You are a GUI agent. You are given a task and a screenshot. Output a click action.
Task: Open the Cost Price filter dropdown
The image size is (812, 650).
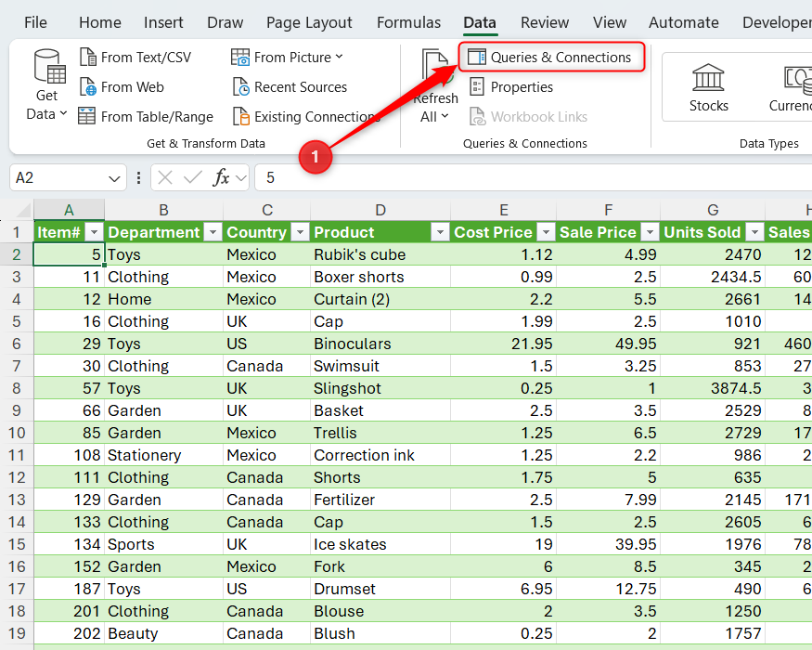tap(546, 232)
